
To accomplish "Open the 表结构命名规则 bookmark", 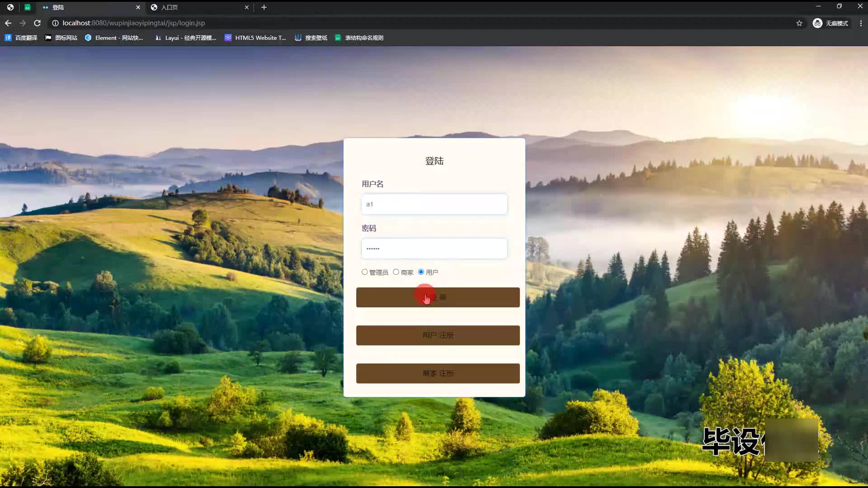I will coord(359,38).
